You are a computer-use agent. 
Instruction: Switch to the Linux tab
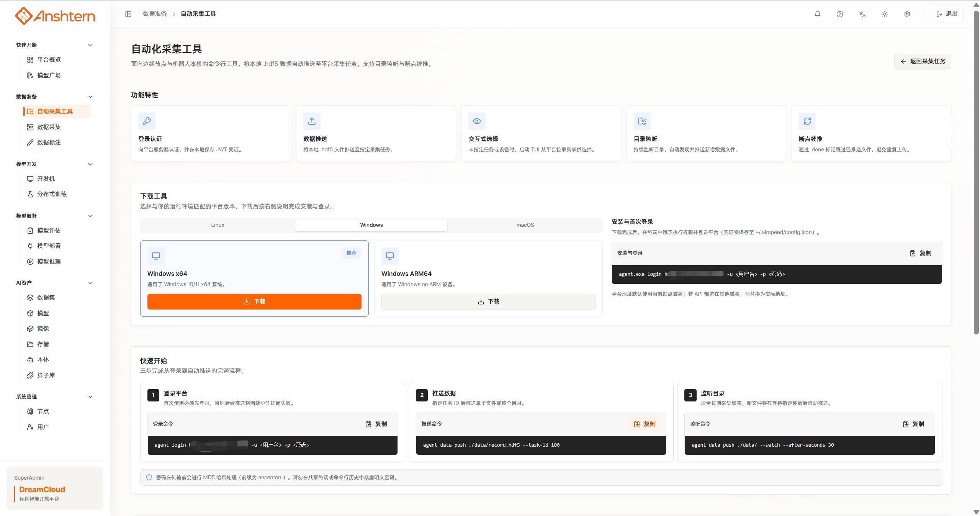(x=218, y=225)
